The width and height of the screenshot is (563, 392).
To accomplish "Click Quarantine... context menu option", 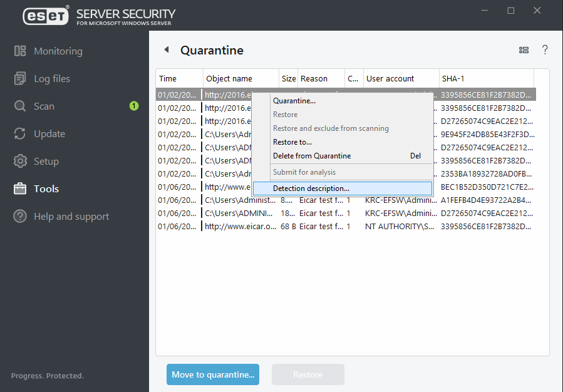I will click(x=294, y=101).
